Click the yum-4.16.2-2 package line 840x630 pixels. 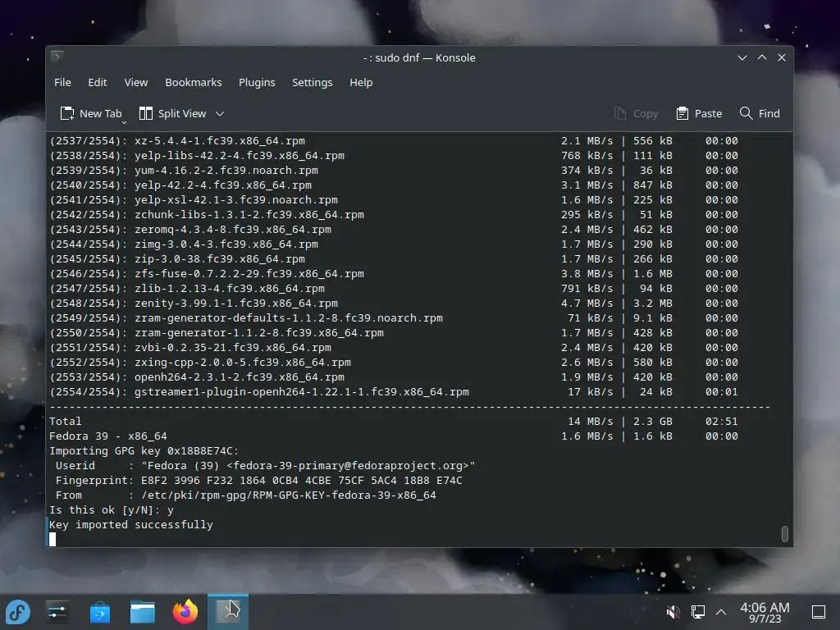tap(394, 171)
